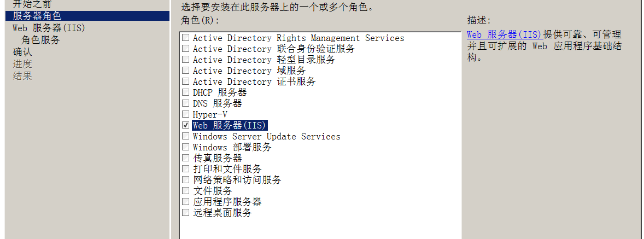Viewport: 644px width, 239px height.
Task: Tick the DNS 服务器 checkbox
Action: pos(186,103)
